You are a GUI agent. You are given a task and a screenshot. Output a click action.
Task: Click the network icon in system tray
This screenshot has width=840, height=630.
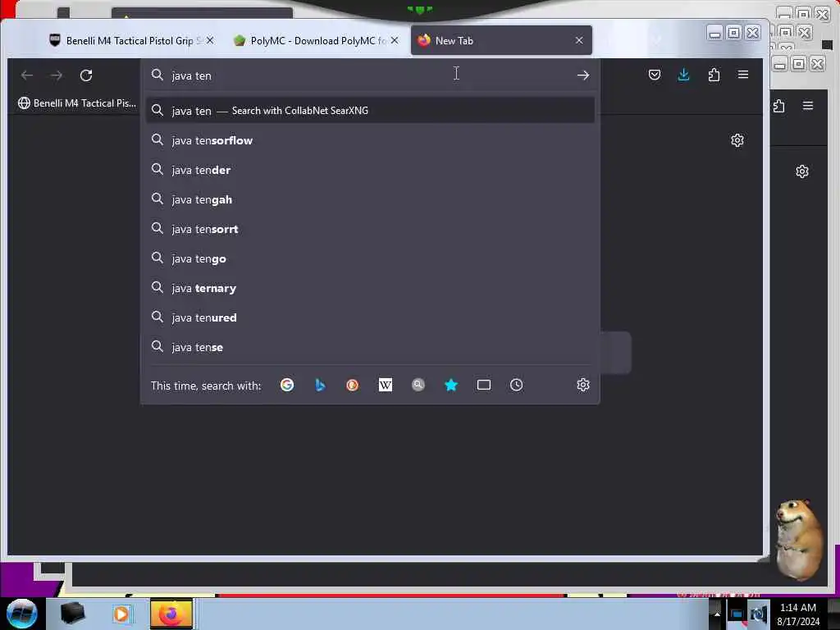coord(737,615)
